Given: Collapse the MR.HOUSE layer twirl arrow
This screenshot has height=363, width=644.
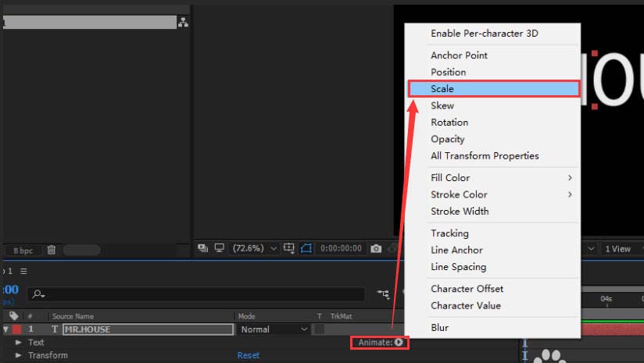Looking at the screenshot, I should (x=5, y=329).
